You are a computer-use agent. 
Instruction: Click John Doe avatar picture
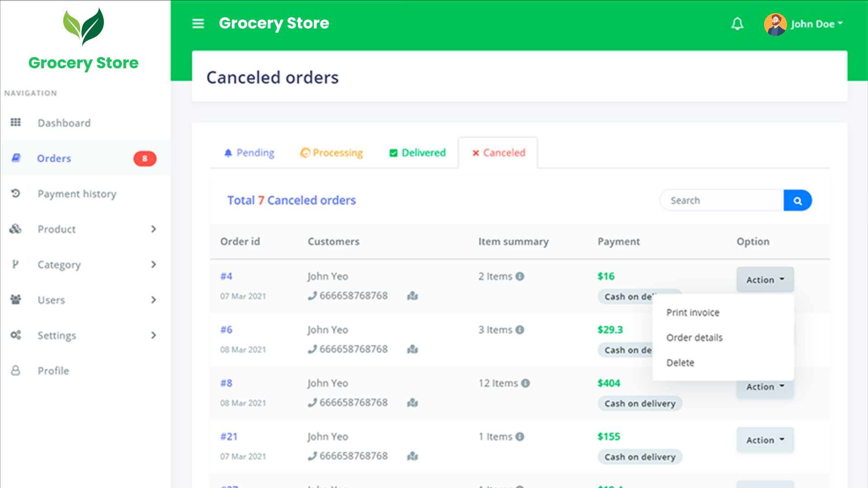click(775, 24)
